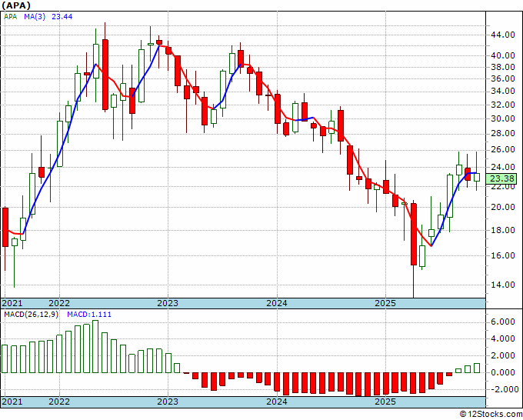Click the 20.00 price axis label
The width and height of the screenshot is (523, 420).
[x=502, y=207]
